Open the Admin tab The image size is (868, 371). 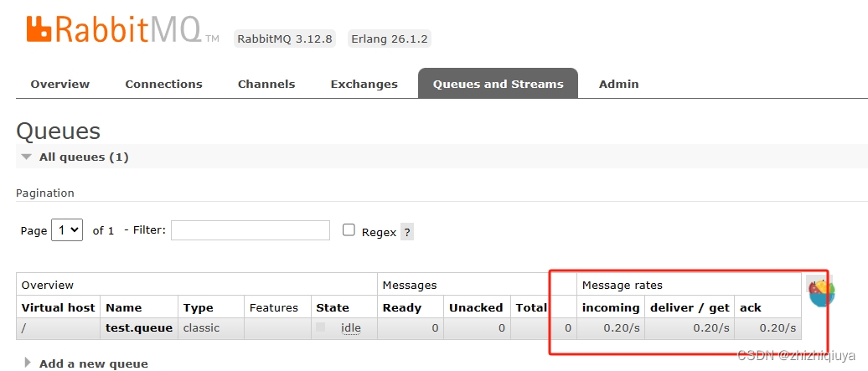click(619, 85)
